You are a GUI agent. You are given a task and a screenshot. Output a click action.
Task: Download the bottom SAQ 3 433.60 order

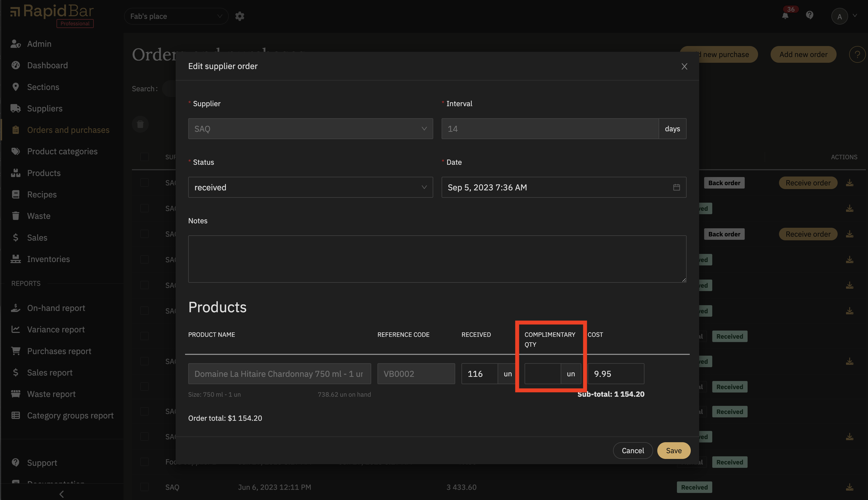point(849,487)
